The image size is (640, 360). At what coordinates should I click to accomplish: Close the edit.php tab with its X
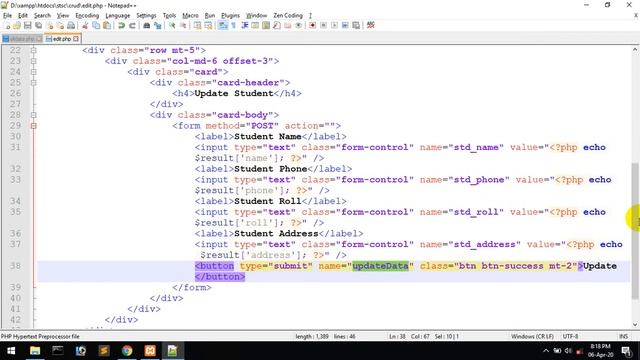click(x=76, y=39)
